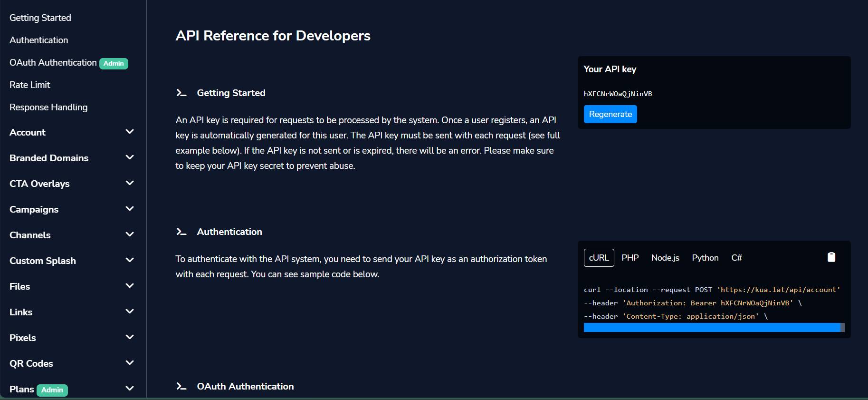Viewport: 868px width, 400px height.
Task: Switch to the C# code tab
Action: 736,258
